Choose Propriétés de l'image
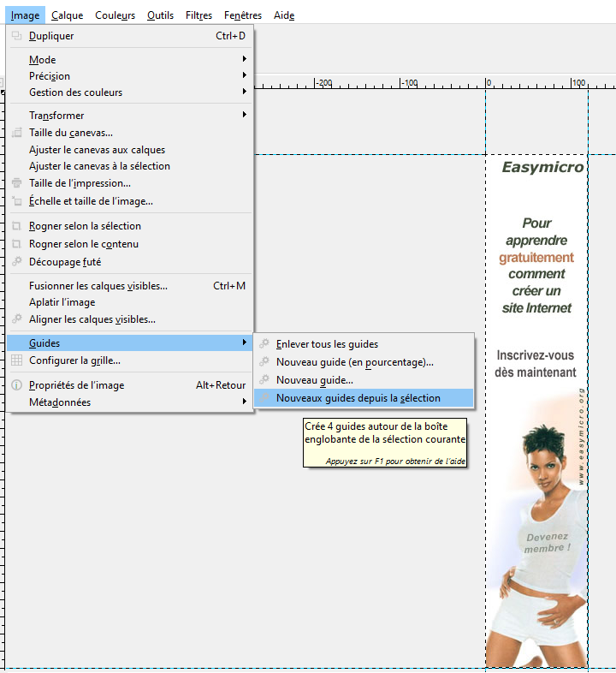The height and width of the screenshot is (673, 616). [x=130, y=385]
